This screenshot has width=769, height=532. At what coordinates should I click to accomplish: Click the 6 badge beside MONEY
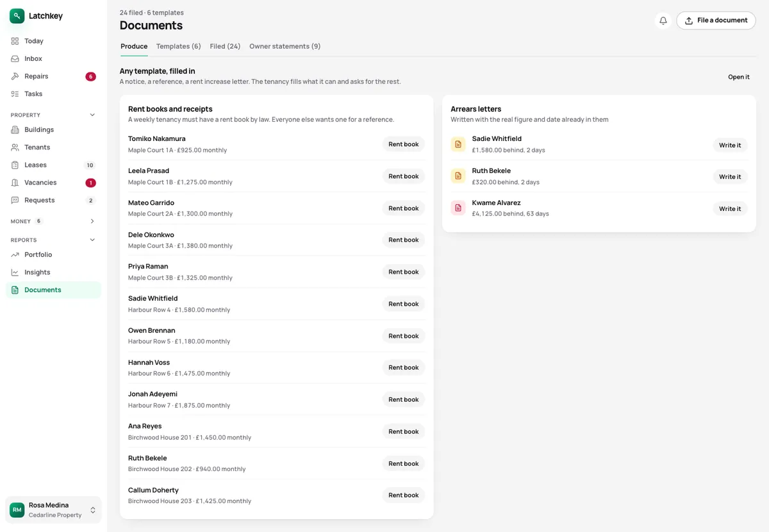pos(38,221)
